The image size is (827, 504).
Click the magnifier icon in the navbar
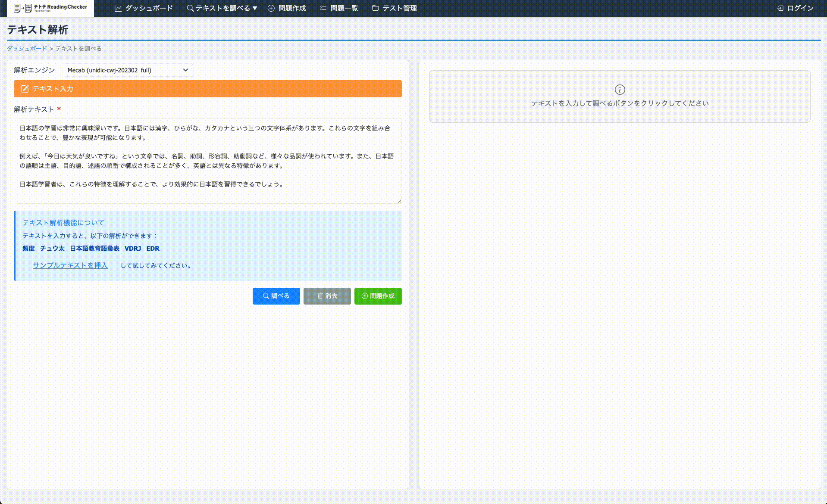tap(190, 8)
